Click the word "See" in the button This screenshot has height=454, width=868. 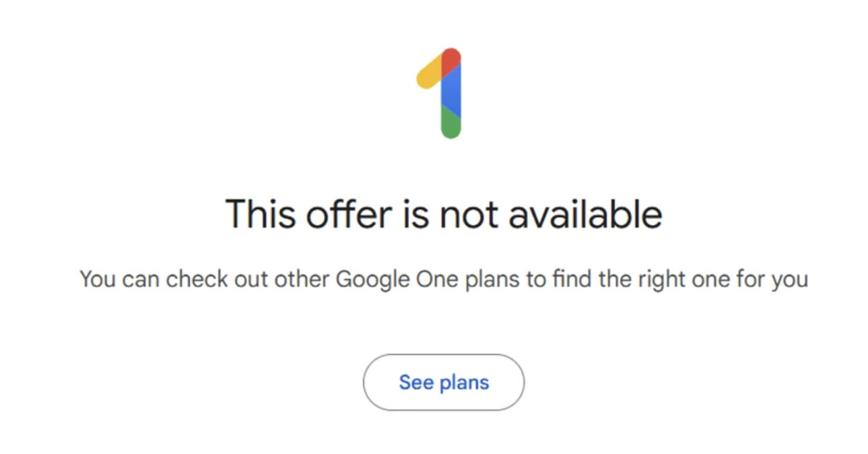coord(415,382)
